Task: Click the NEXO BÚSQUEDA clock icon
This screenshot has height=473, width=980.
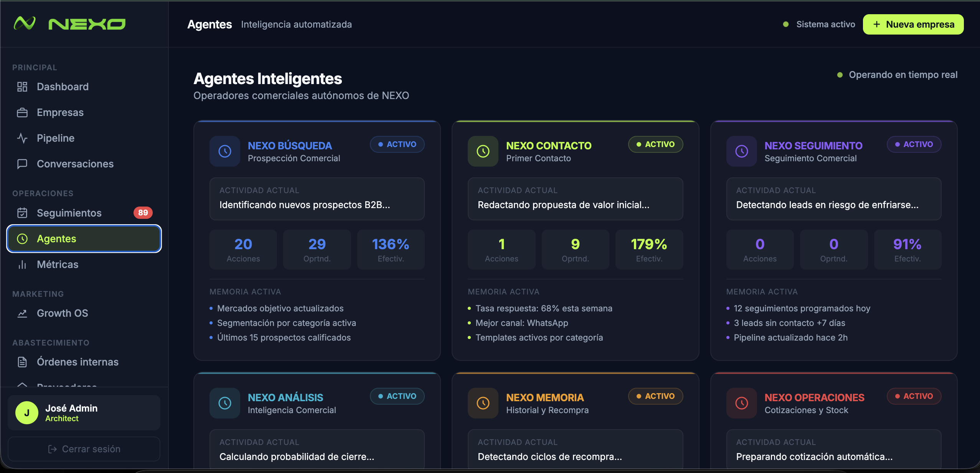Action: 225,151
